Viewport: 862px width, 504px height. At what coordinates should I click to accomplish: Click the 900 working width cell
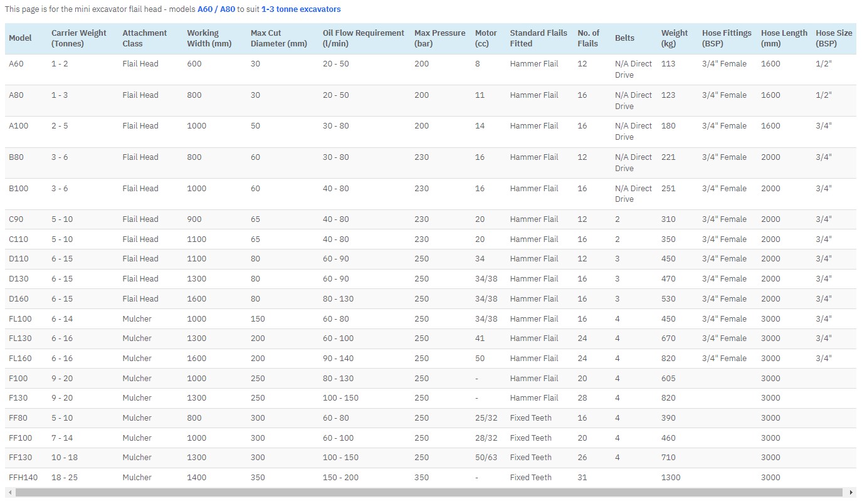[194, 219]
